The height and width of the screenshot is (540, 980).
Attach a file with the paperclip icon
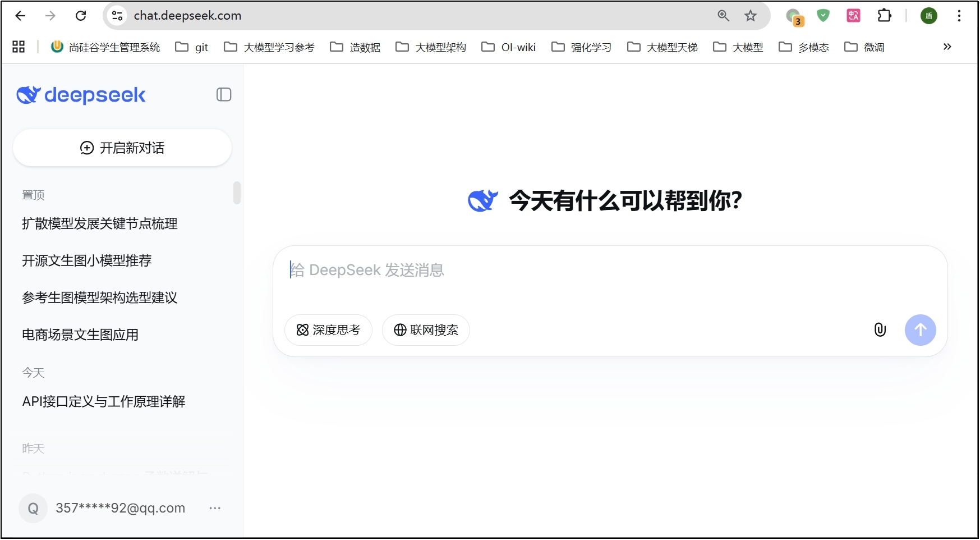click(880, 330)
